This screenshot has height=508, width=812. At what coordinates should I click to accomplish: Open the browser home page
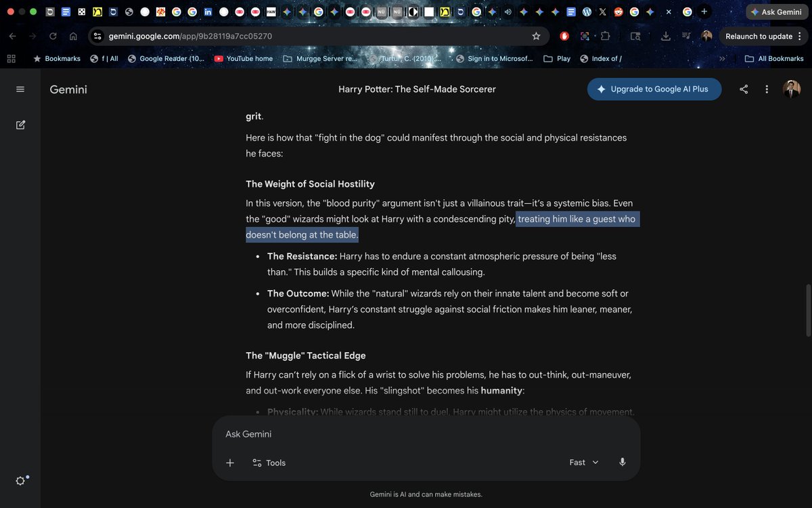pyautogui.click(x=73, y=36)
